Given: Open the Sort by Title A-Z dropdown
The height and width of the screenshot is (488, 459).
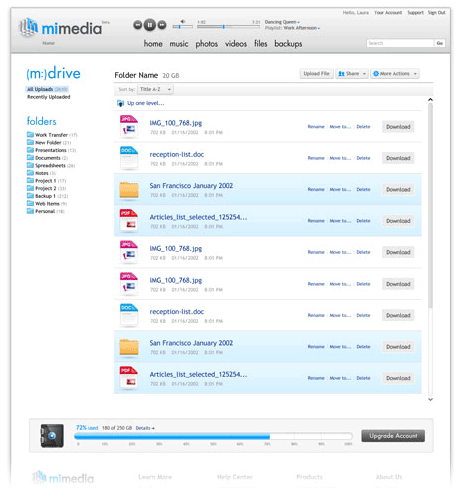Looking at the screenshot, I should tap(155, 89).
